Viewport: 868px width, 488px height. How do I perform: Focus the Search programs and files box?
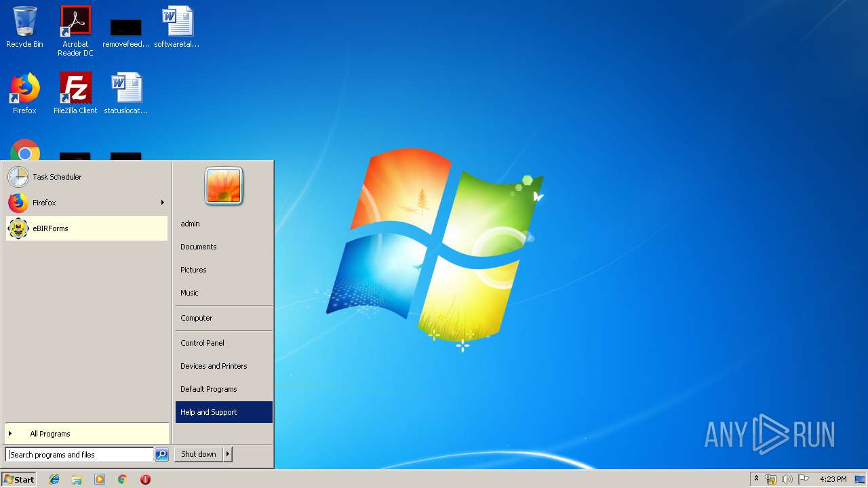[x=79, y=455]
